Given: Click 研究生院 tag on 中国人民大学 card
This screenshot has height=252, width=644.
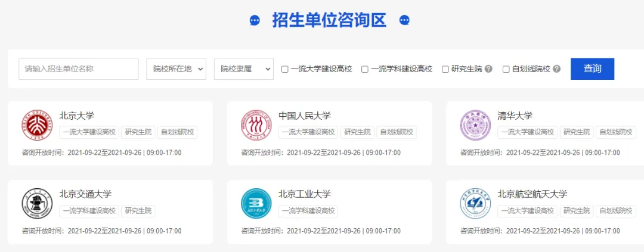Looking at the screenshot, I should pyautogui.click(x=358, y=132).
